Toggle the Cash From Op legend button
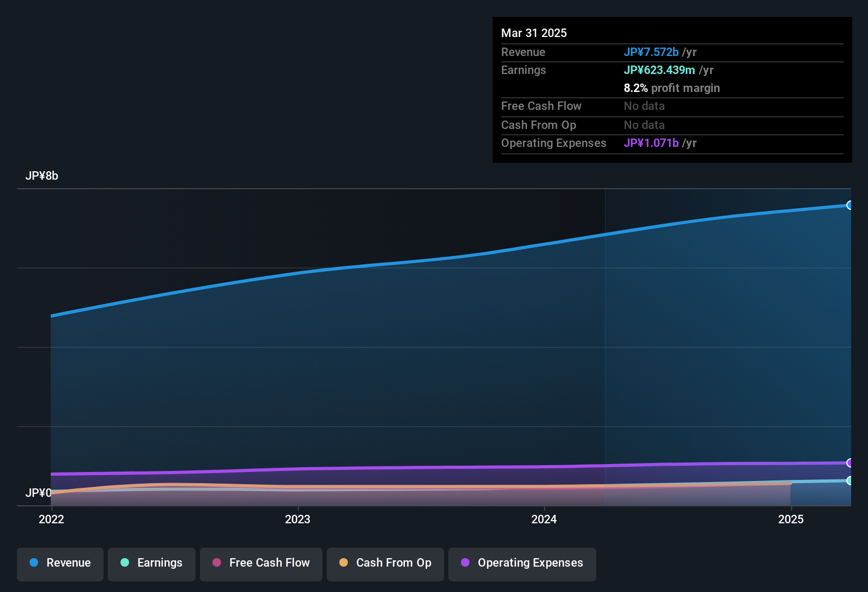 [385, 565]
